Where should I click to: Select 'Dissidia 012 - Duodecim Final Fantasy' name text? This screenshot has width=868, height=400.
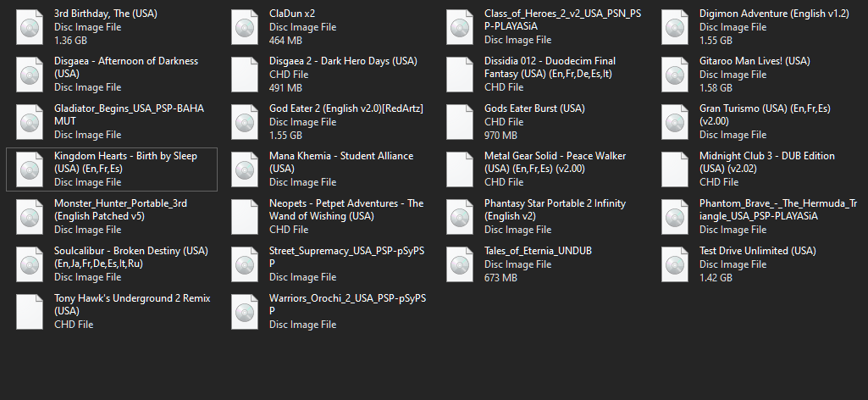tap(550, 67)
